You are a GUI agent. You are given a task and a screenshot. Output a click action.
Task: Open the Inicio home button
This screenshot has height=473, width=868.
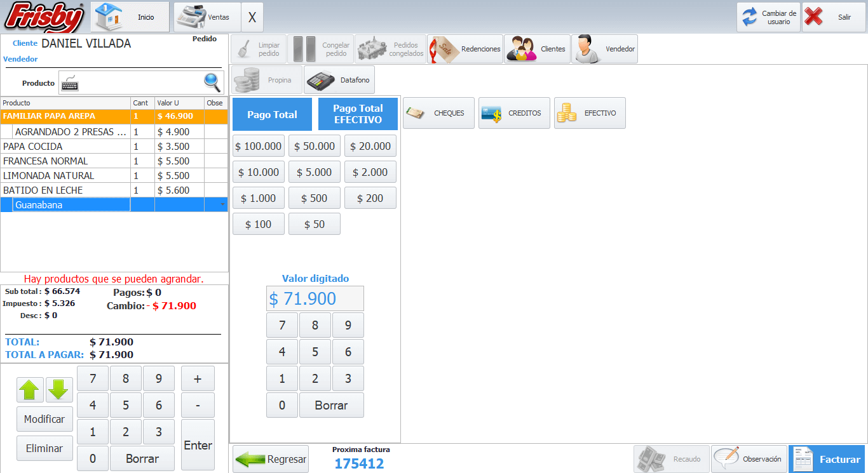pyautogui.click(x=130, y=17)
